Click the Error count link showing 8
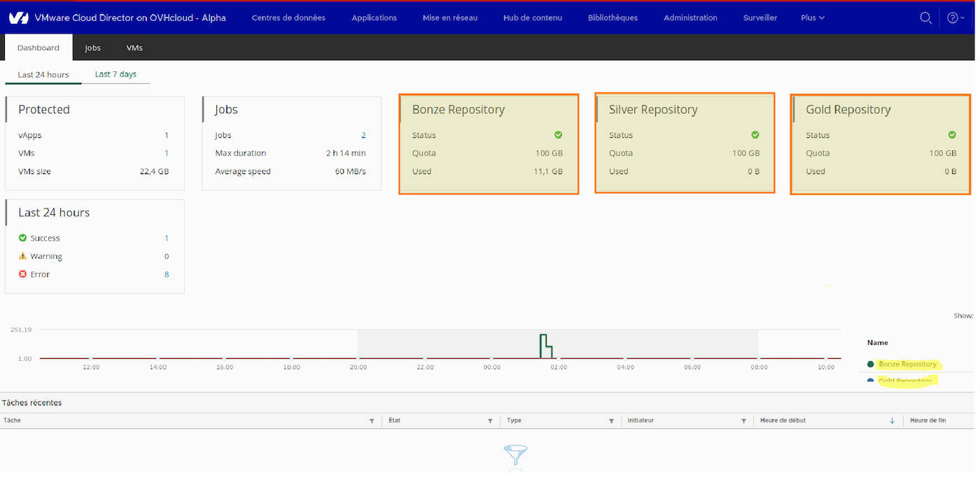 pyautogui.click(x=167, y=274)
